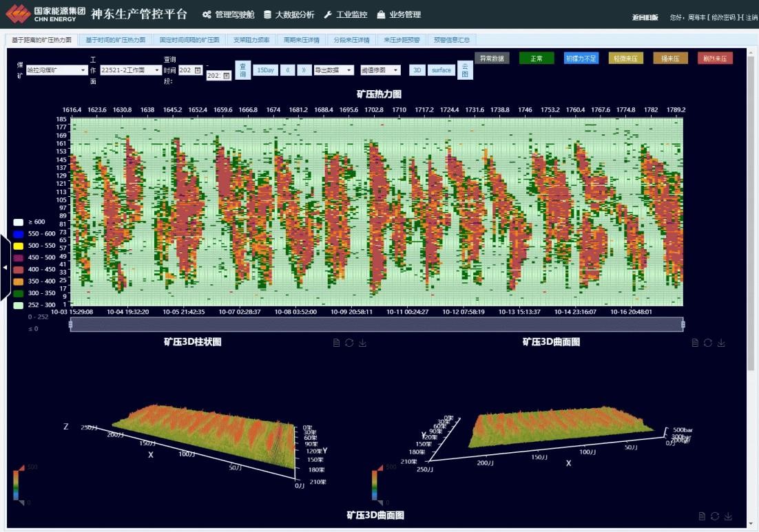
Task: Download the 矿压3D柱状图 as image
Action: coord(362,343)
